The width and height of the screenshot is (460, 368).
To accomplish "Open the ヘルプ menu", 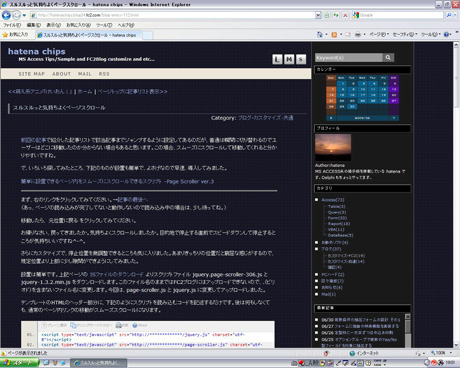I will (x=126, y=25).
